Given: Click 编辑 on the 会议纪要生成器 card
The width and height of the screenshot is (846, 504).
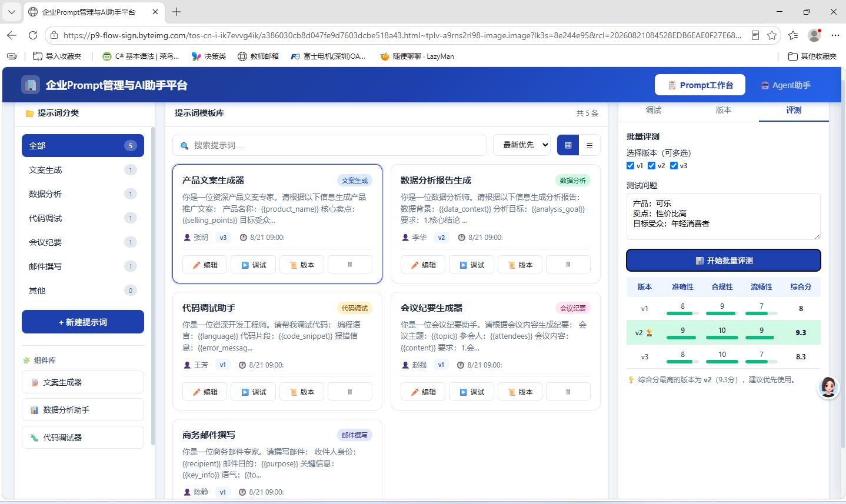Looking at the screenshot, I should (423, 392).
